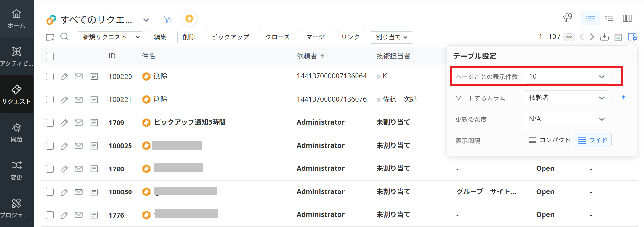
Task: Click the ピックアップ button
Action: coord(230,37)
